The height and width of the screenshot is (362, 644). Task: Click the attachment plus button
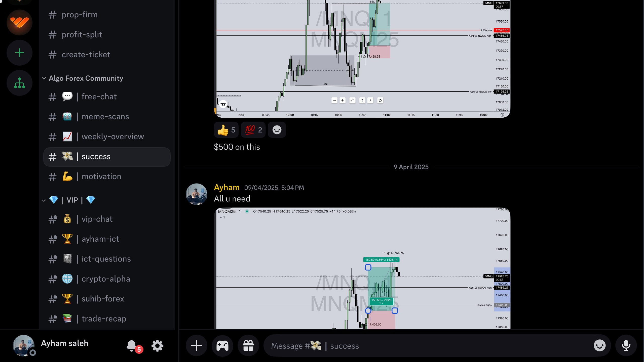[196, 346]
